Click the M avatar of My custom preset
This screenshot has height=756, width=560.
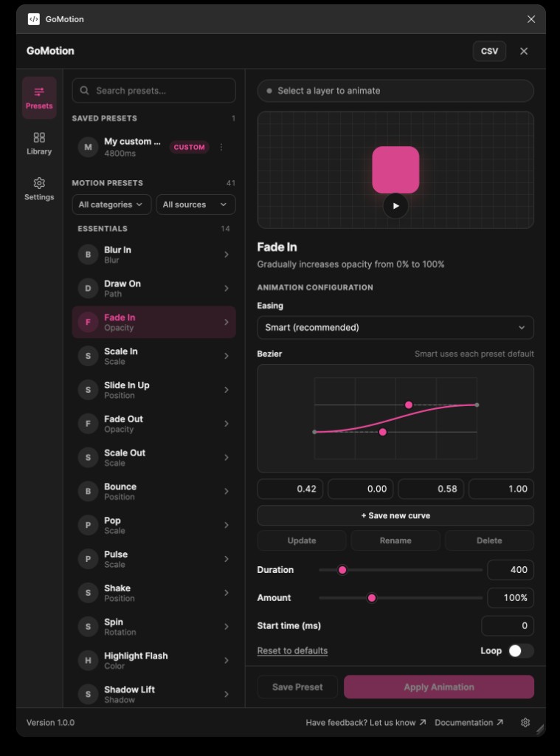tap(89, 147)
